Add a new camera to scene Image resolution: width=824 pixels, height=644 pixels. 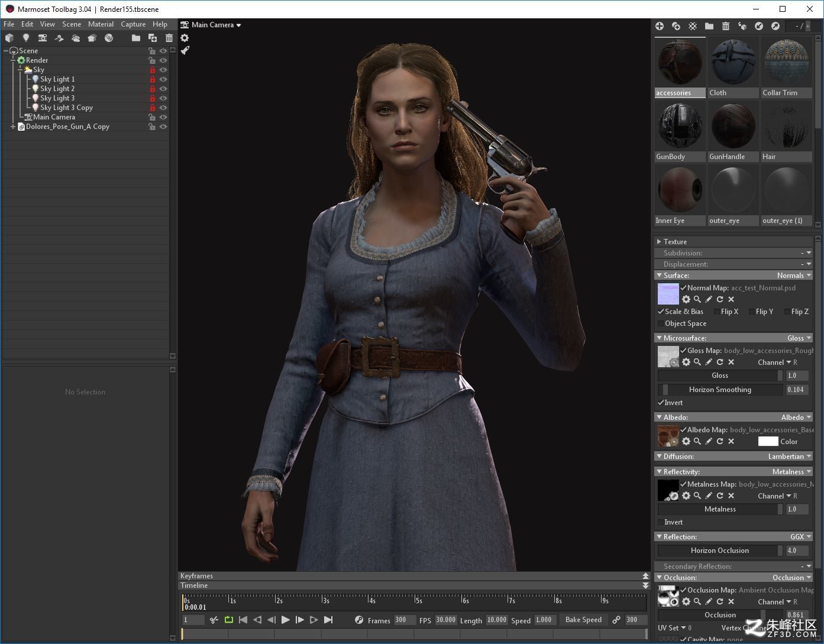click(x=43, y=38)
